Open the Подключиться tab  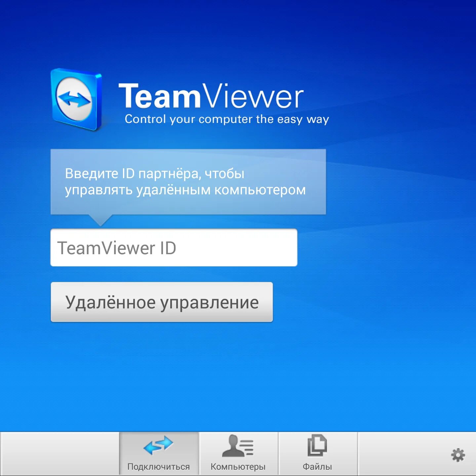point(159,454)
